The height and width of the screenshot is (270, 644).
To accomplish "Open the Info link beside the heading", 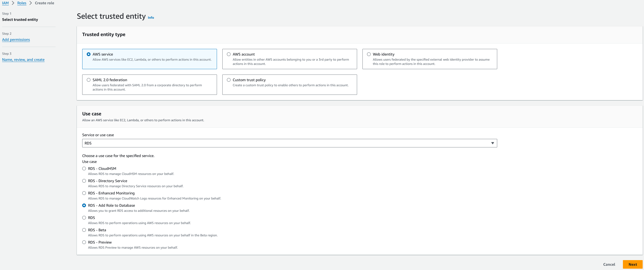I will (x=151, y=18).
